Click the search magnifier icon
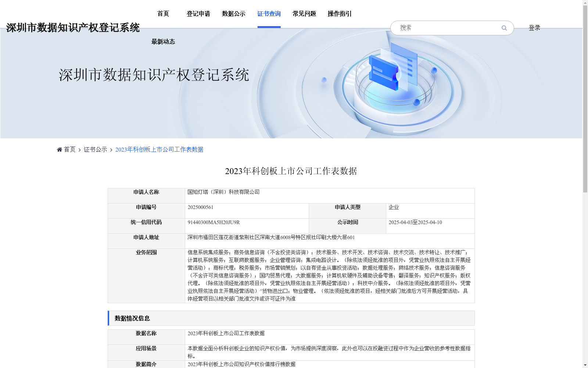 [504, 28]
